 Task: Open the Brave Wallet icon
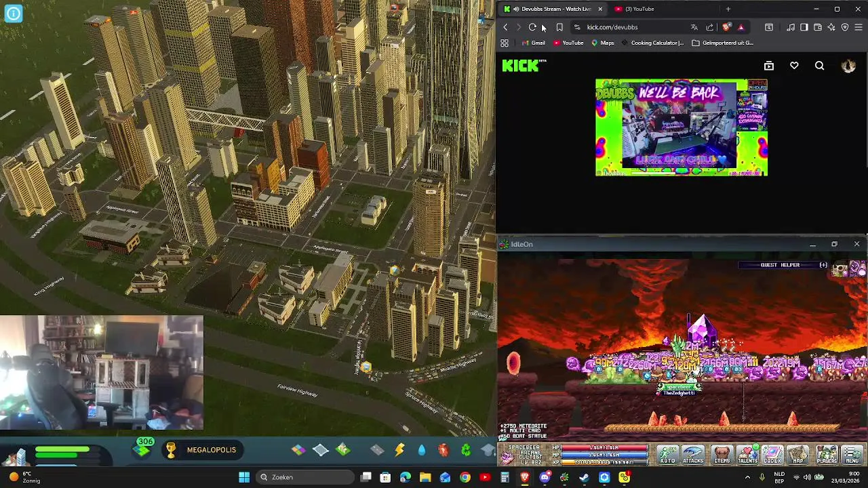818,27
